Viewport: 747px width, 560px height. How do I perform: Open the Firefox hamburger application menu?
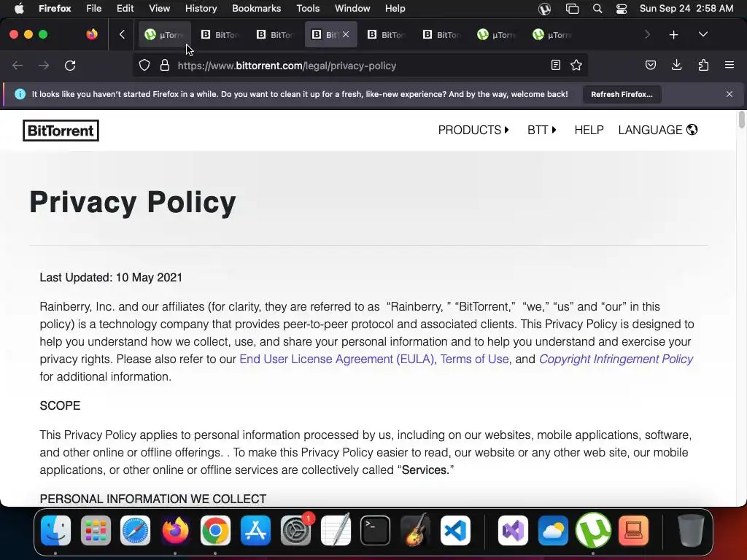[x=729, y=65]
